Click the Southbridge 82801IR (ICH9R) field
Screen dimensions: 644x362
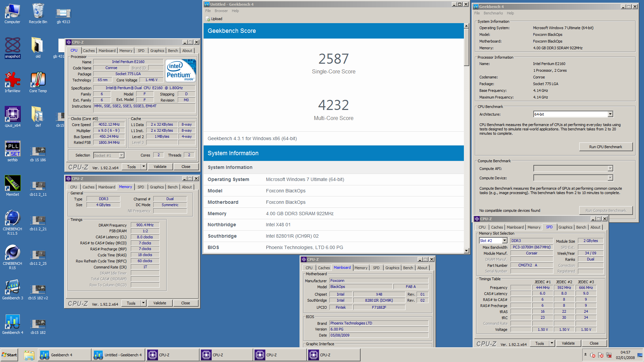[x=379, y=301]
